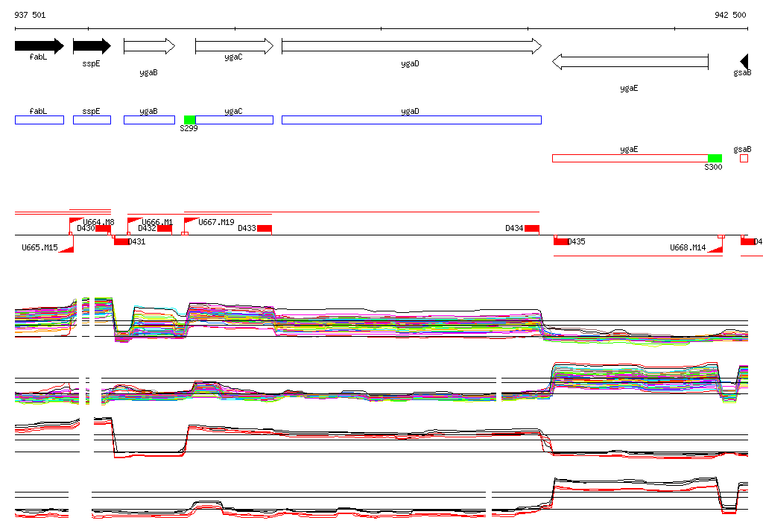Click the U664.M8 label text
Image resolution: width=763 pixels, height=532 pixels.
pyautogui.click(x=99, y=222)
